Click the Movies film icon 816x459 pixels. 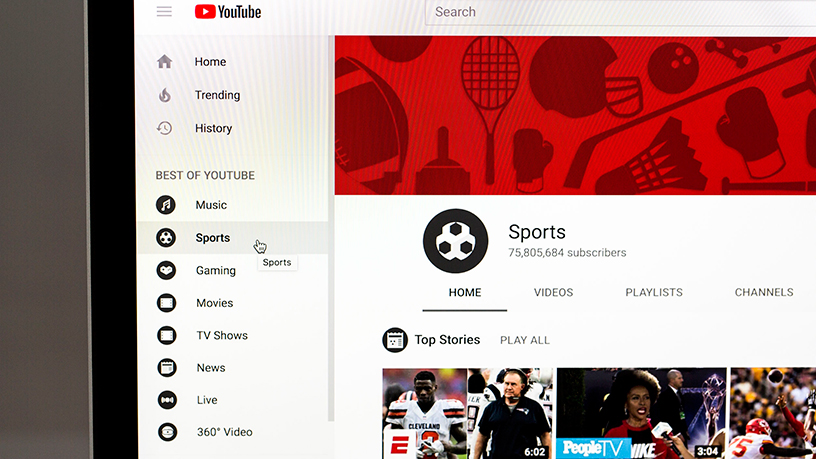pos(166,303)
